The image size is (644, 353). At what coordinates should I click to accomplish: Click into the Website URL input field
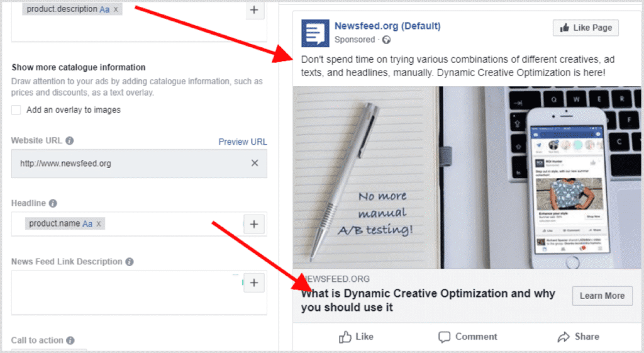point(126,164)
